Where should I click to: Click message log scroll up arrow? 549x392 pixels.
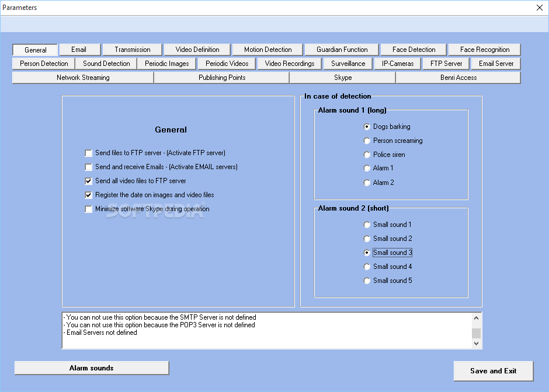476,318
